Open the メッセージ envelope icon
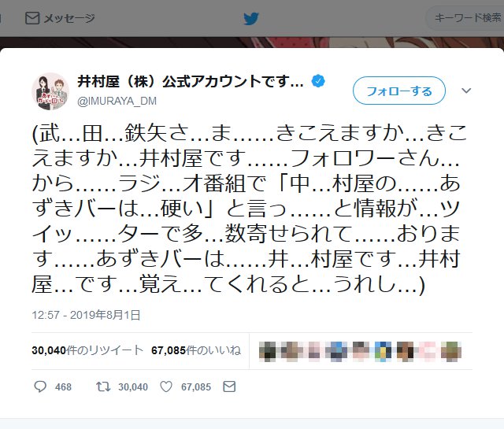The width and height of the screenshot is (504, 429). [32, 18]
